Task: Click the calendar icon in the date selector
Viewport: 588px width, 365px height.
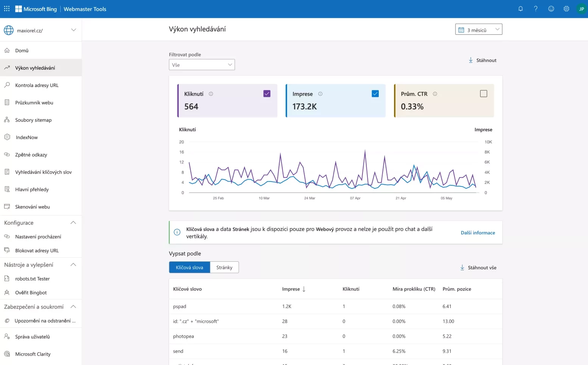Action: coord(461,30)
